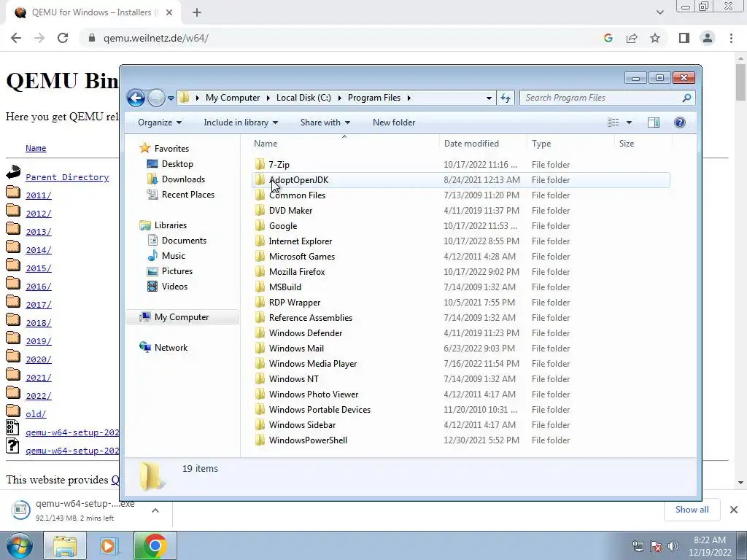Reload the Chrome page
The image size is (747, 560).
click(x=63, y=38)
